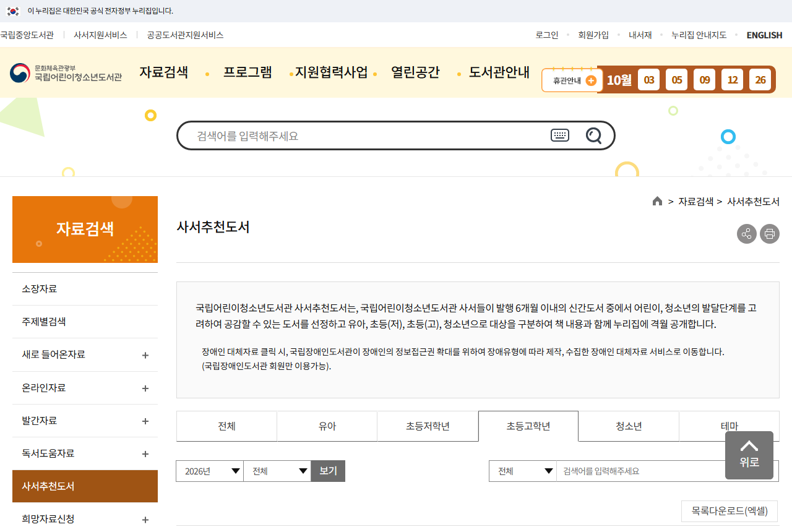
Task: Open 열린공간 main menu
Action: 415,72
